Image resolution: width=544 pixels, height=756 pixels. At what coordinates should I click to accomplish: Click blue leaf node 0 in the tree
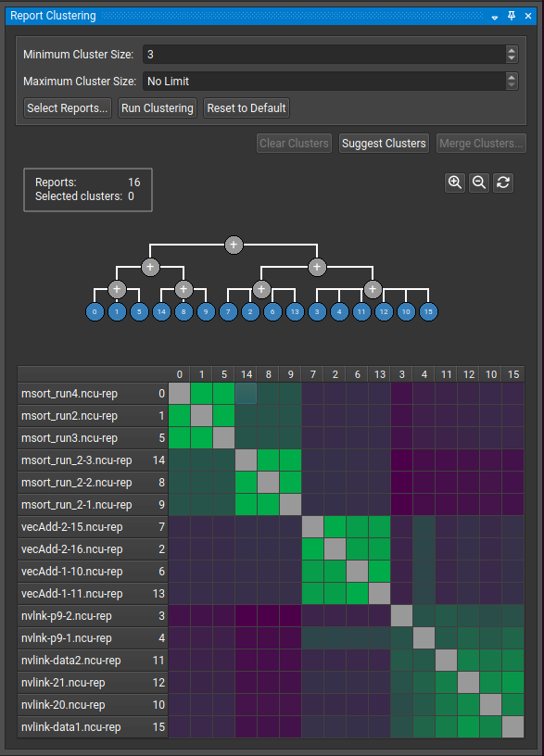click(95, 311)
